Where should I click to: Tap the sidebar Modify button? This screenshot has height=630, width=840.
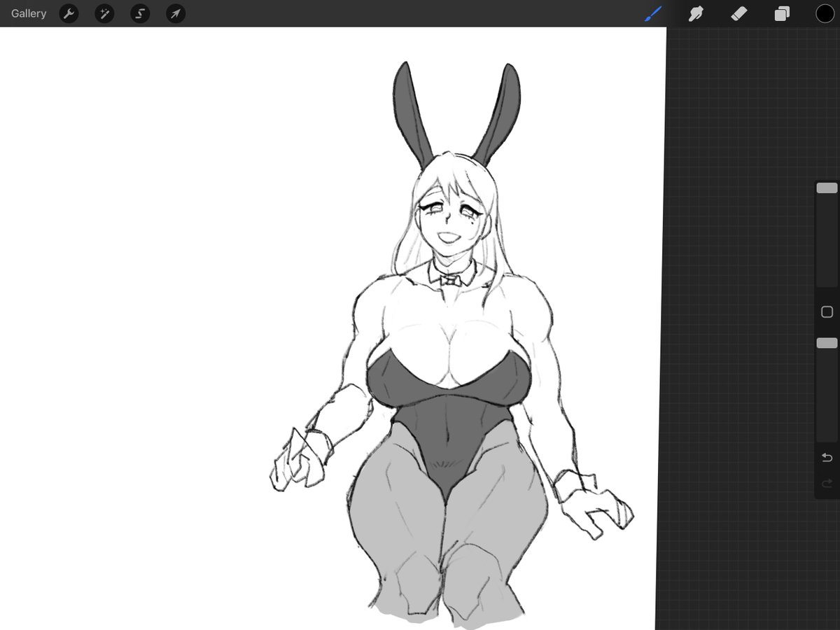[826, 312]
